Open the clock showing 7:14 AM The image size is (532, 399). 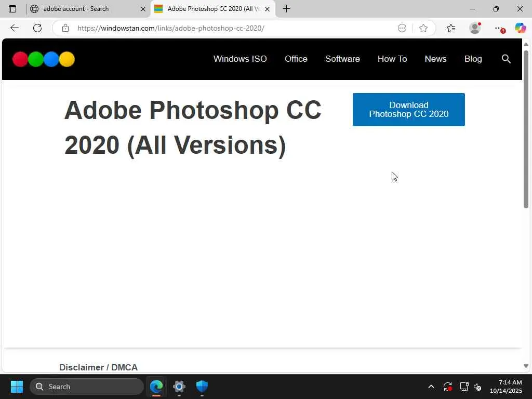click(506, 387)
